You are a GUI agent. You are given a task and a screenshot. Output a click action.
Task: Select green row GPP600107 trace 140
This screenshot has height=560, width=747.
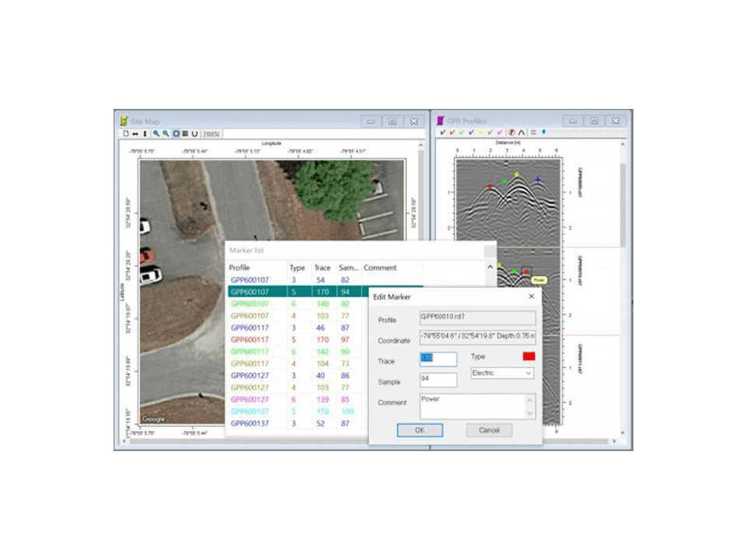click(x=298, y=304)
